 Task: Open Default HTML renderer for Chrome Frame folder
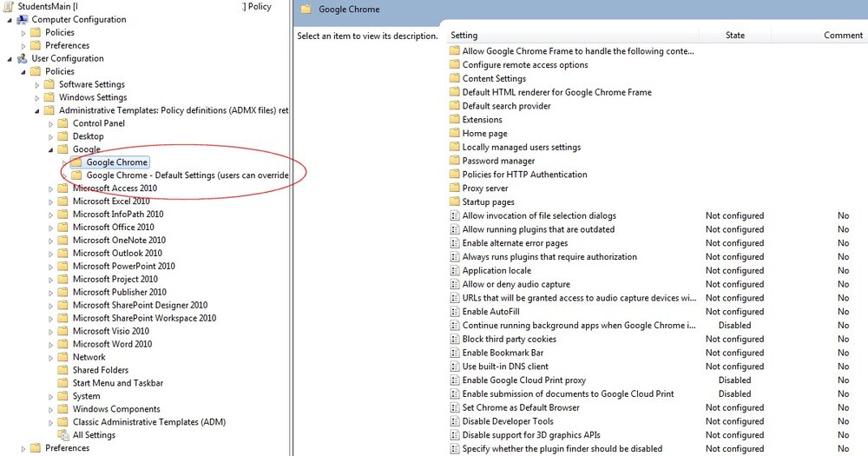click(557, 92)
